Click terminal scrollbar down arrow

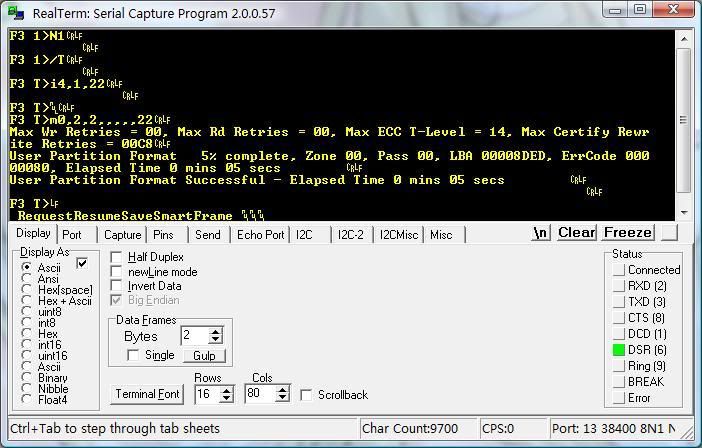point(684,212)
